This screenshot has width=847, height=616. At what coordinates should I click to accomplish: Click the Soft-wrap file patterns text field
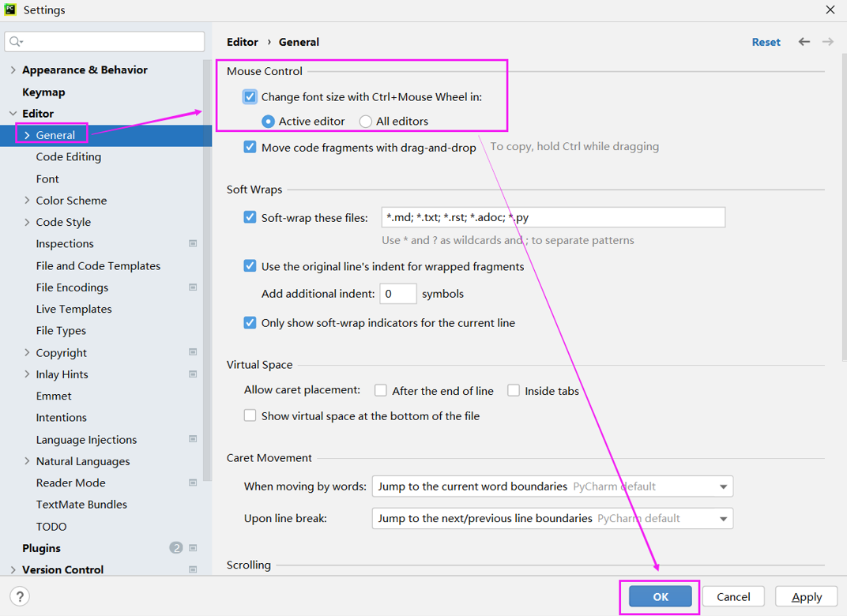click(x=552, y=217)
